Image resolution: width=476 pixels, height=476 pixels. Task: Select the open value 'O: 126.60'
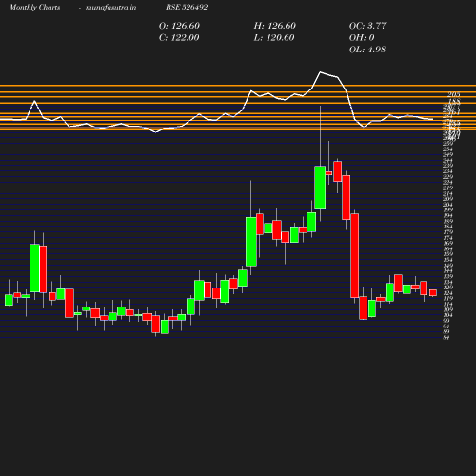pos(179,26)
